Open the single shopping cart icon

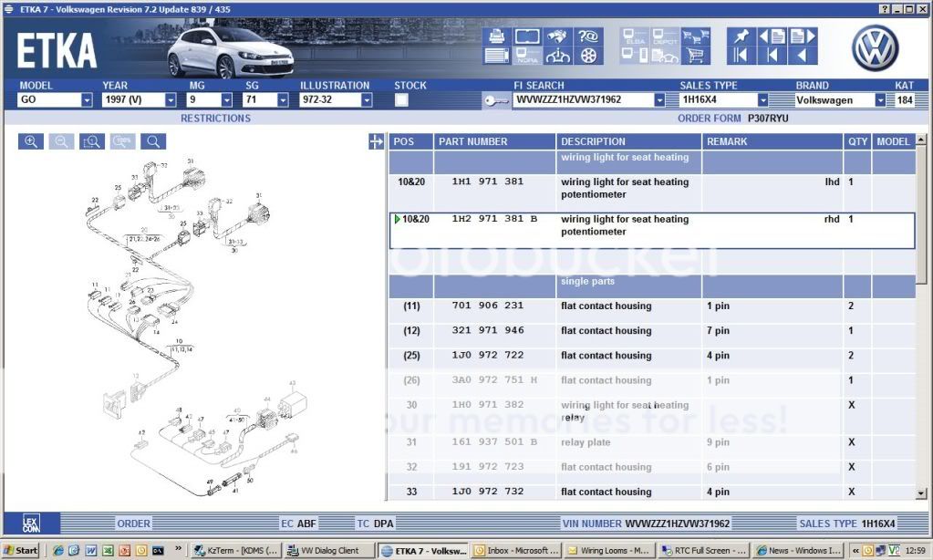point(695,56)
